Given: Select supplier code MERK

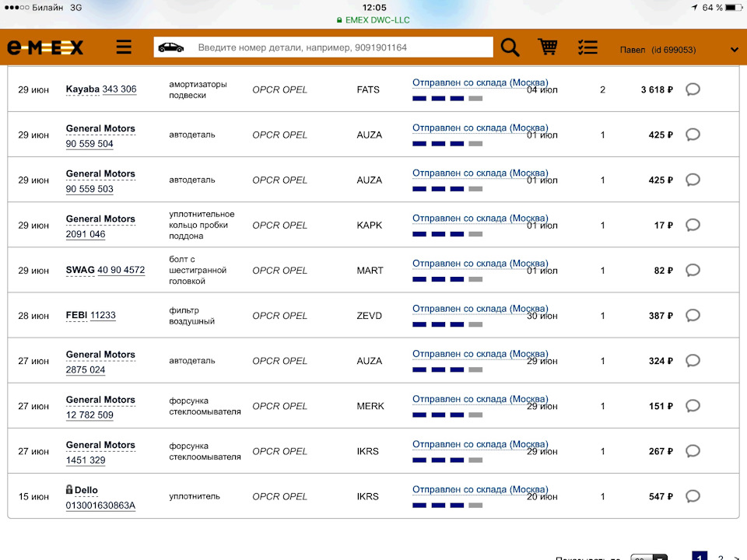Looking at the screenshot, I should click(x=370, y=406).
